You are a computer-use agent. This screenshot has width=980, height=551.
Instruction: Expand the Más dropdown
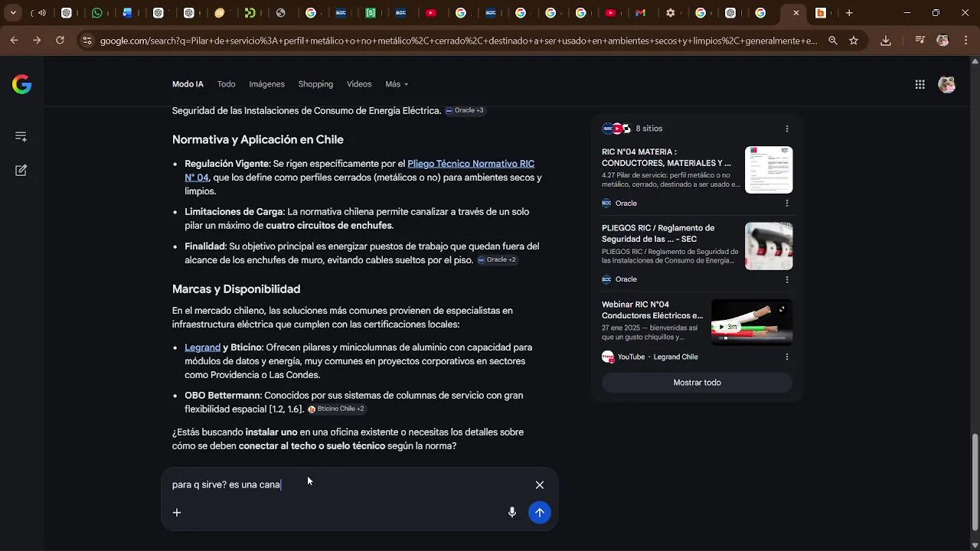(397, 84)
